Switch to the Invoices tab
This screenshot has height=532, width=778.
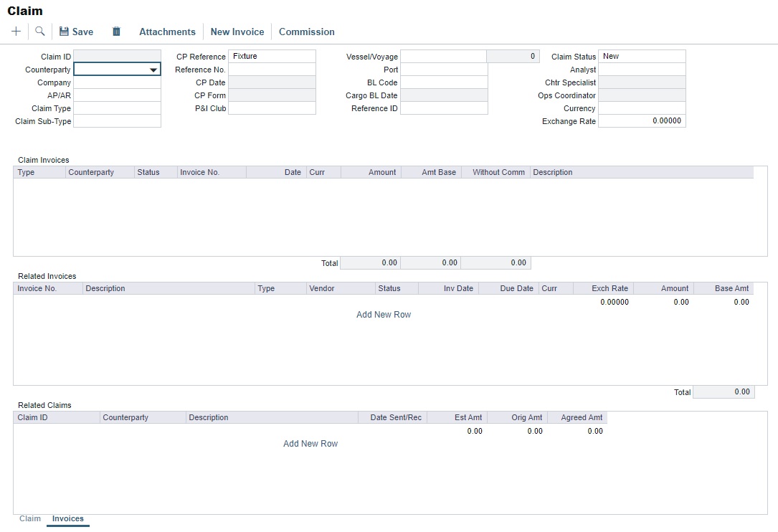(x=67, y=518)
